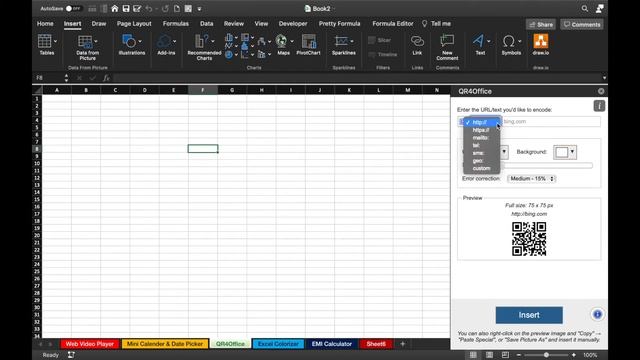Click the Home icon in title bar
This screenshot has width=640, height=360.
[115, 9]
